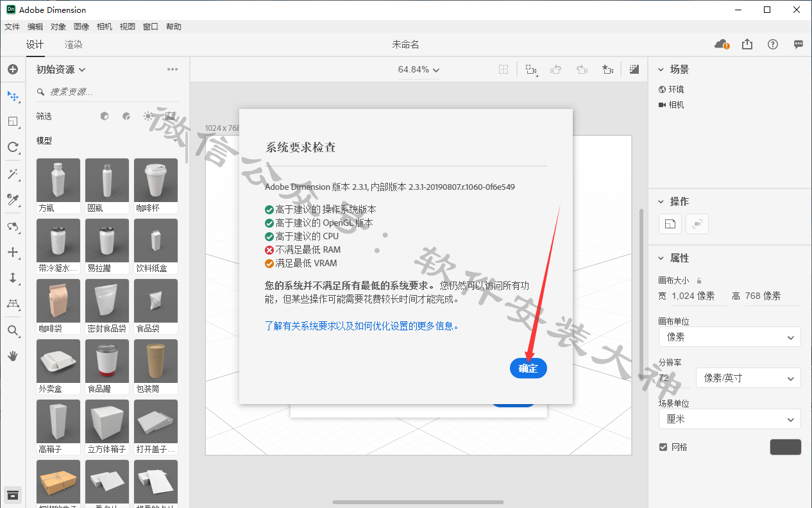Click the cloud sync status icon

tap(722, 44)
